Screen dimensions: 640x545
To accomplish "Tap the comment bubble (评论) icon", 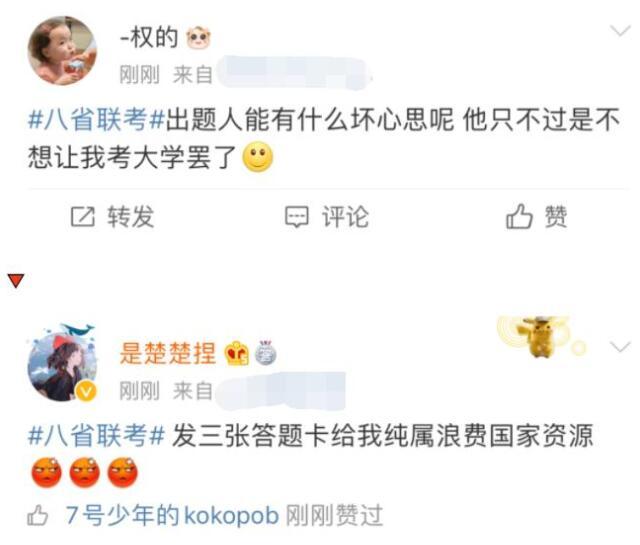I will pos(296,217).
